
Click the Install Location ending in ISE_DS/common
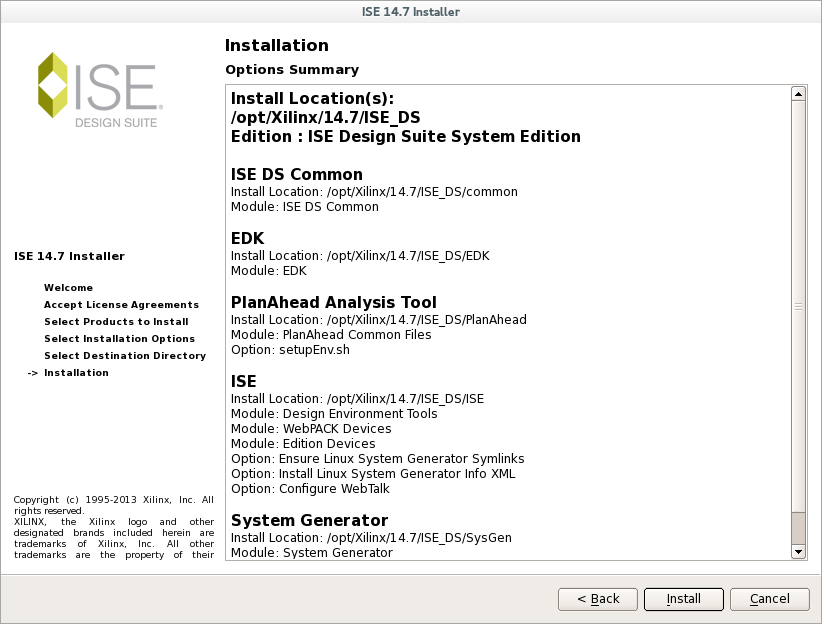pos(374,192)
